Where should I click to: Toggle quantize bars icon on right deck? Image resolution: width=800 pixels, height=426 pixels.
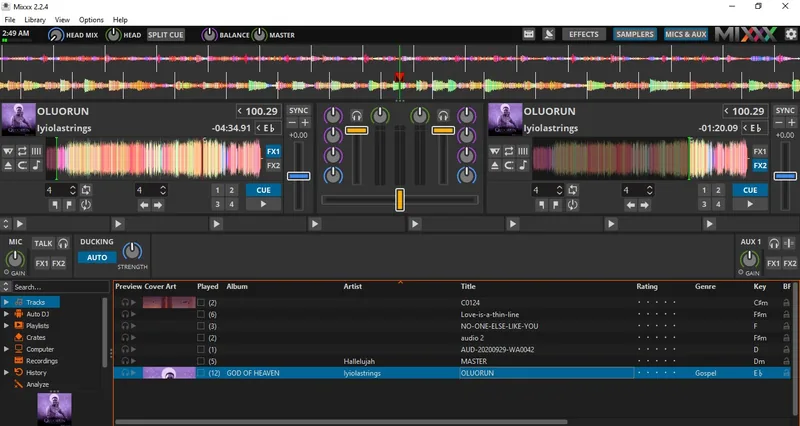tap(523, 151)
